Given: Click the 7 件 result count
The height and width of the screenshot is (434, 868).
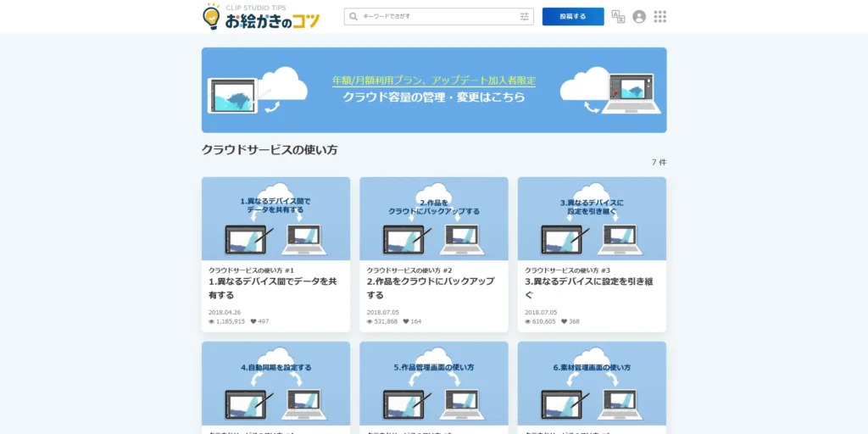Looking at the screenshot, I should 659,163.
